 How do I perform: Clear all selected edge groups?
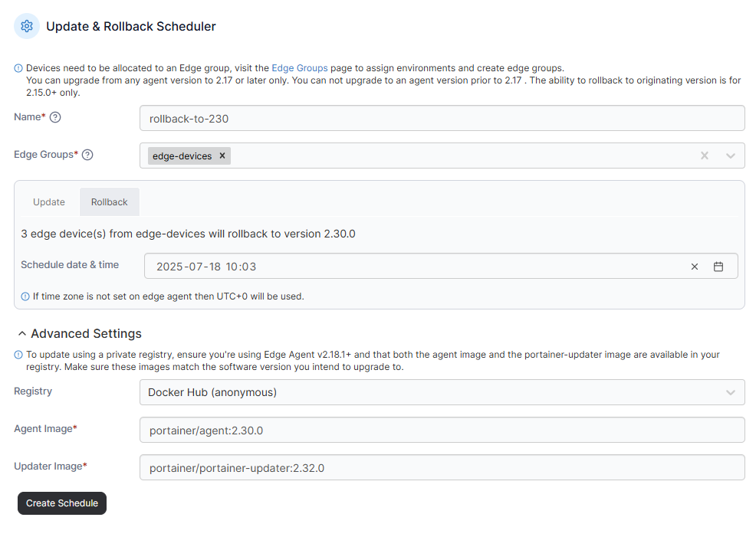click(x=705, y=156)
